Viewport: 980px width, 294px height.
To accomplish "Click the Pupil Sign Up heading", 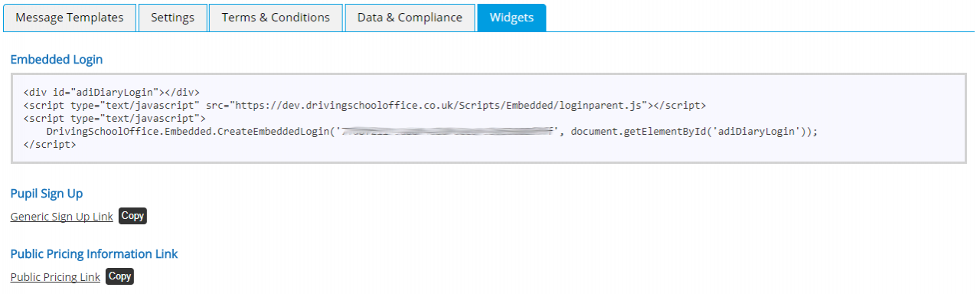I will tap(47, 193).
